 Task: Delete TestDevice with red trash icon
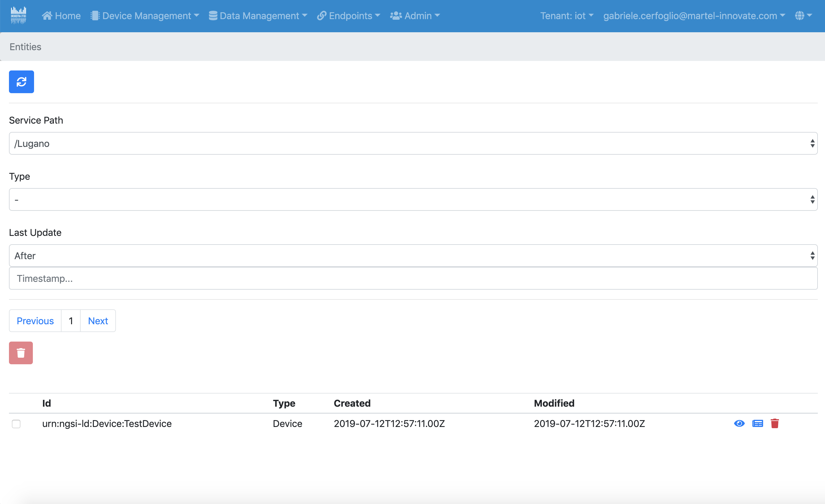775,423
